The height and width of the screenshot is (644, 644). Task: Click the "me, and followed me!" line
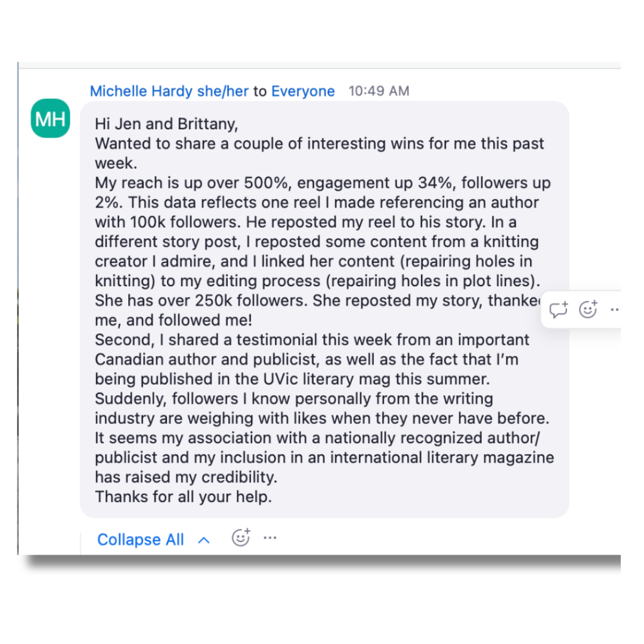click(x=174, y=320)
